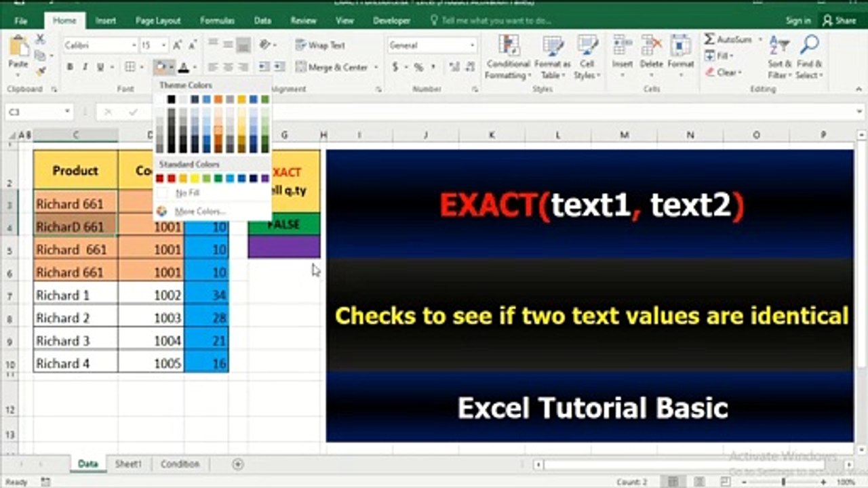This screenshot has width=868, height=488.
Task: Open the Calibri font name dropdown
Action: [x=133, y=45]
